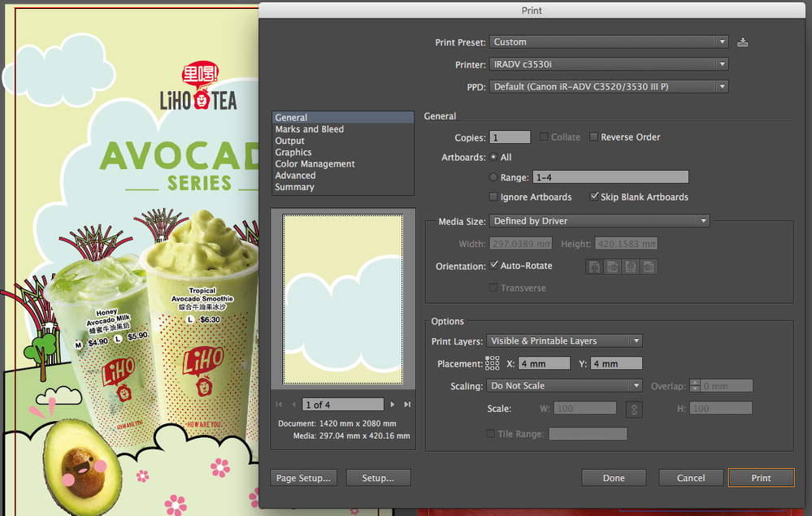812x516 pixels.
Task: Open the Scaling dropdown
Action: 564,385
